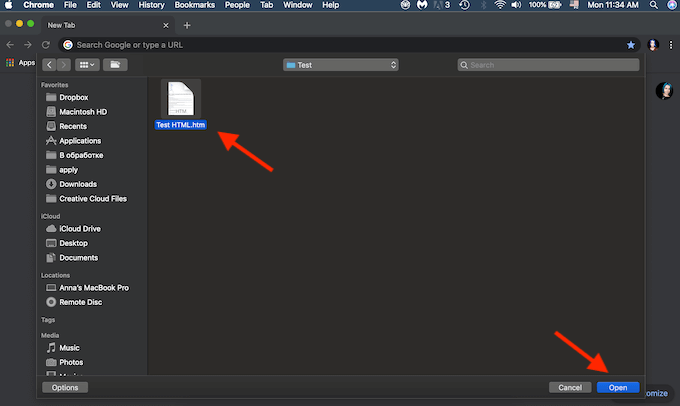
Task: Click the Chrome forward arrow
Action: pos(28,45)
